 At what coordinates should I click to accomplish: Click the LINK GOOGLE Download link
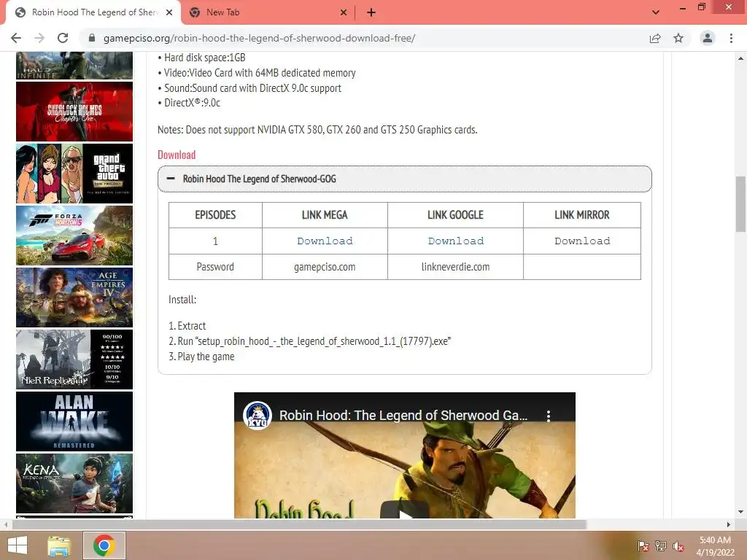456,241
